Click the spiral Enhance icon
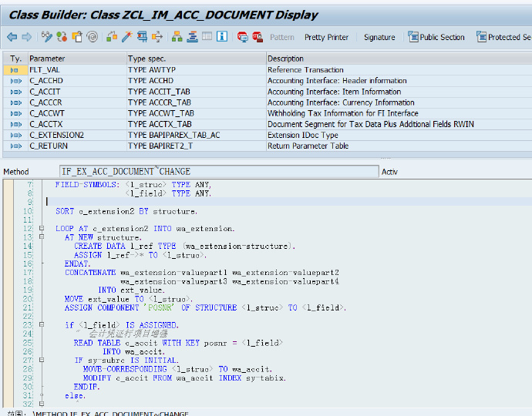Viewport: 532px width, 416px height. 92,37
